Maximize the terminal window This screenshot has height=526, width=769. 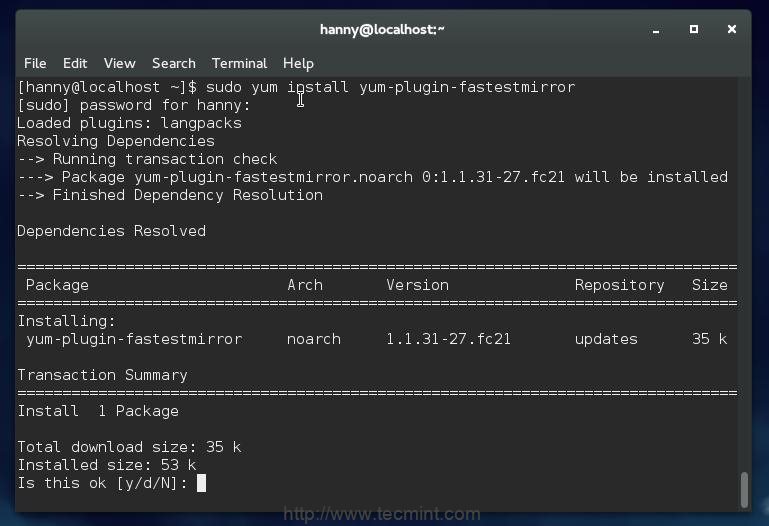pyautogui.click(x=694, y=30)
